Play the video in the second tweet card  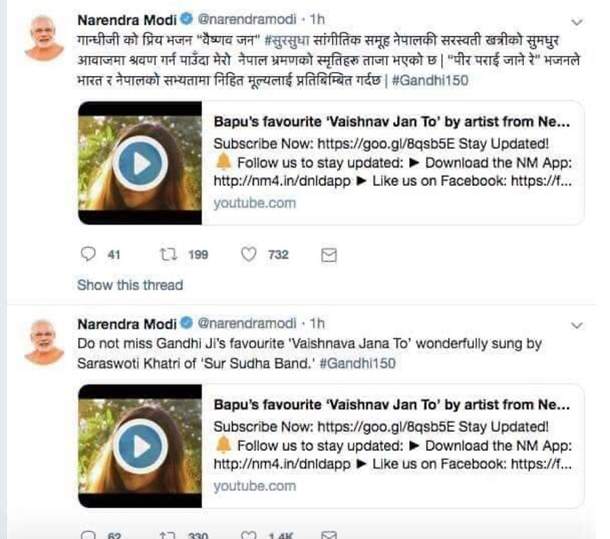[x=141, y=446]
